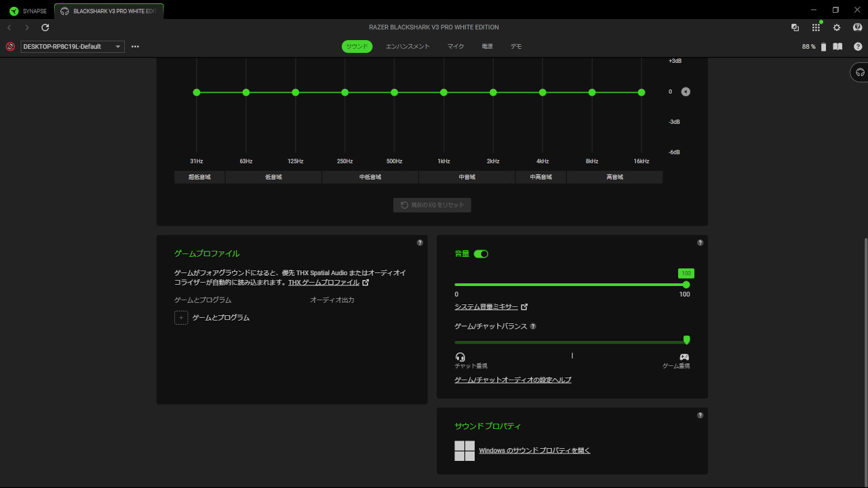The height and width of the screenshot is (488, 868).
Task: Open the profile three-dots menu
Action: point(135,47)
